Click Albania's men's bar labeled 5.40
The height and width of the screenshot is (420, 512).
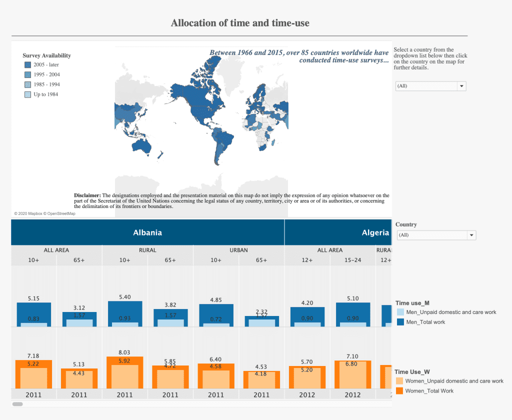[125, 313]
